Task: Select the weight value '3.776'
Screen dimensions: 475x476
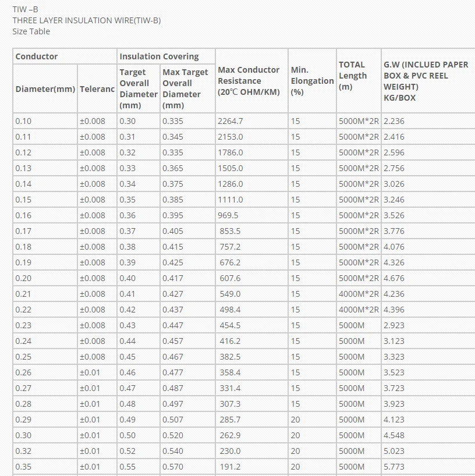Action: 394,231
